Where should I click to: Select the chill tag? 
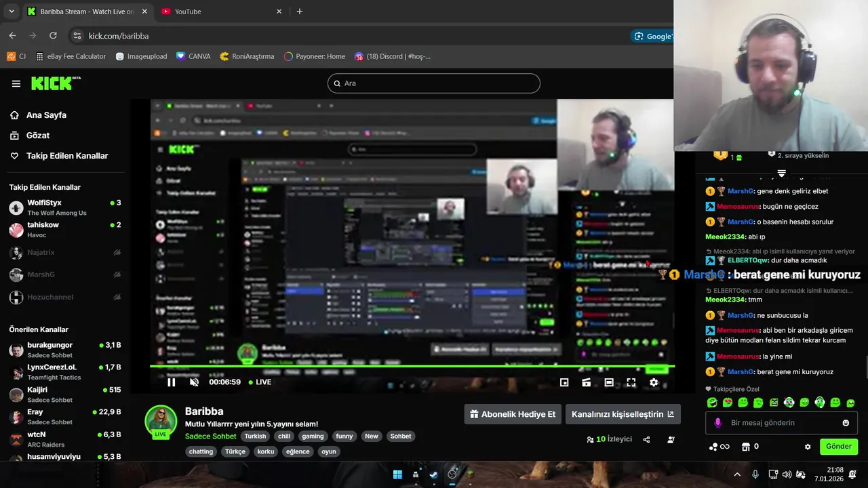284,436
